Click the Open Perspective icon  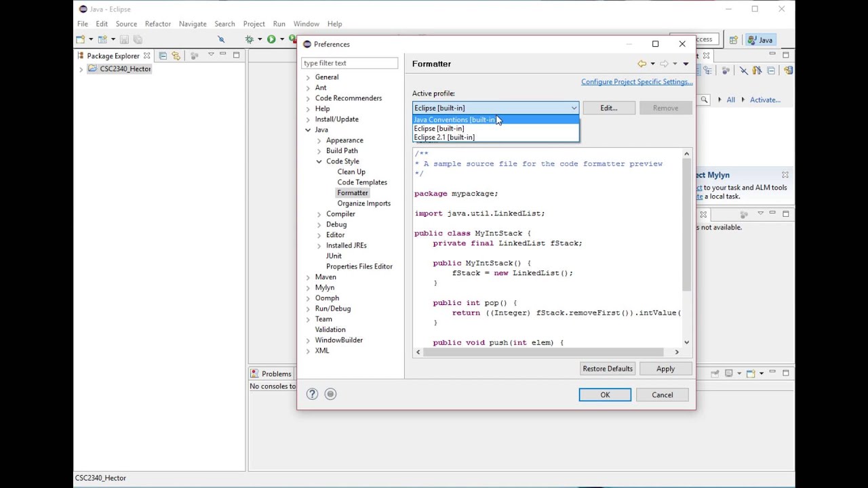click(733, 40)
